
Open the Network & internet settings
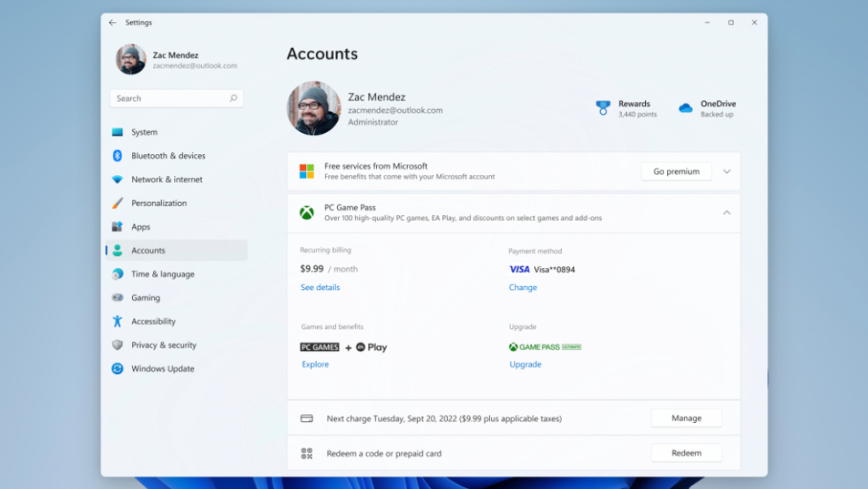[x=167, y=179]
